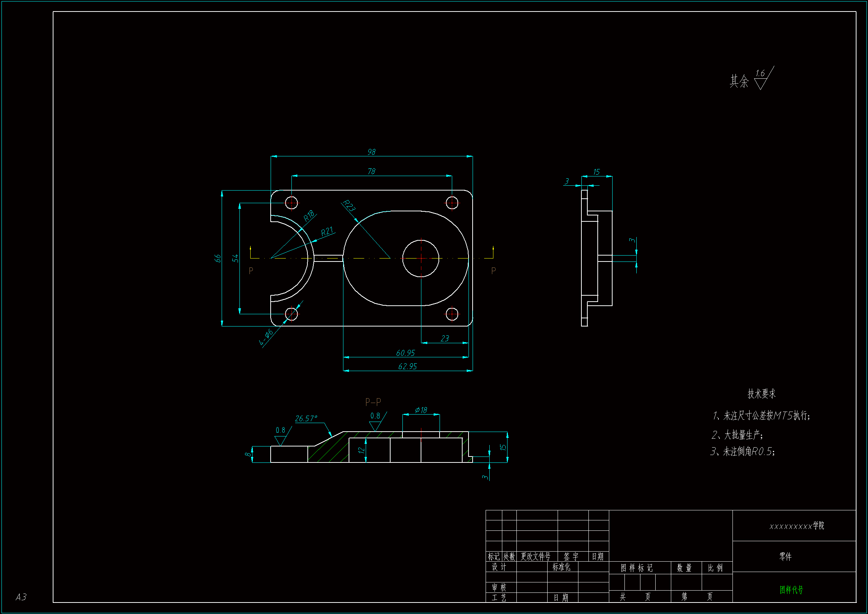Click the 26.57° angle annotation
Image resolution: width=868 pixels, height=614 pixels.
tap(306, 418)
